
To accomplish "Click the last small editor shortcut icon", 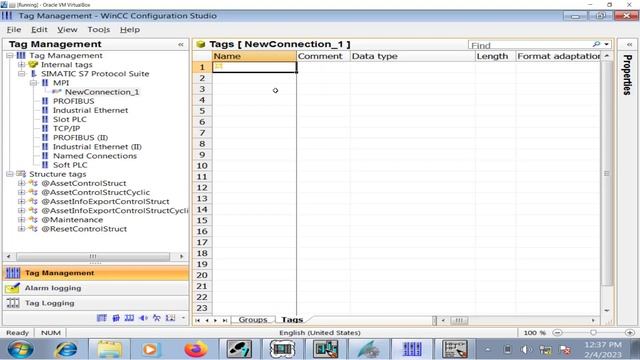I will pyautogui.click(x=170, y=318).
